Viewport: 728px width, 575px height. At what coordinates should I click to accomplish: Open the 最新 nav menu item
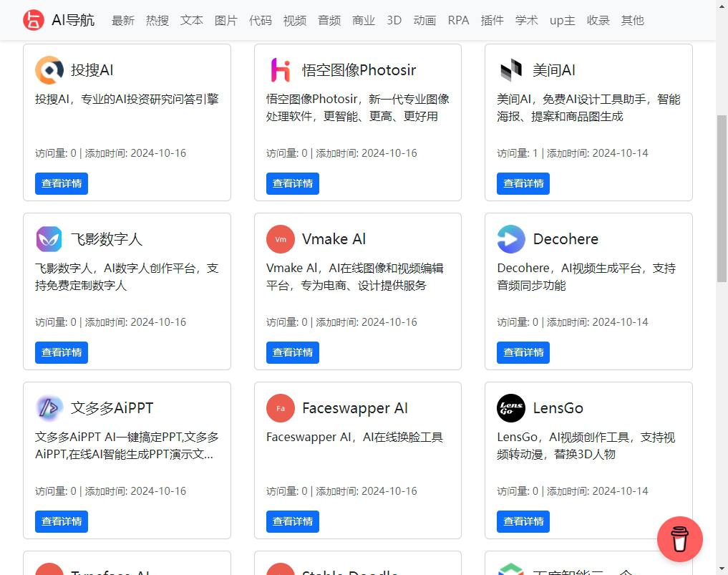123,21
